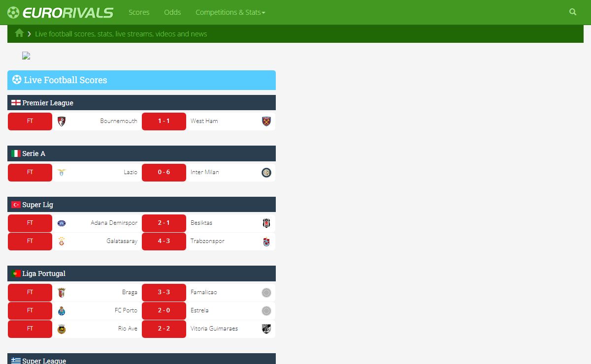
Task: Open the Odds menu item
Action: 172,12
